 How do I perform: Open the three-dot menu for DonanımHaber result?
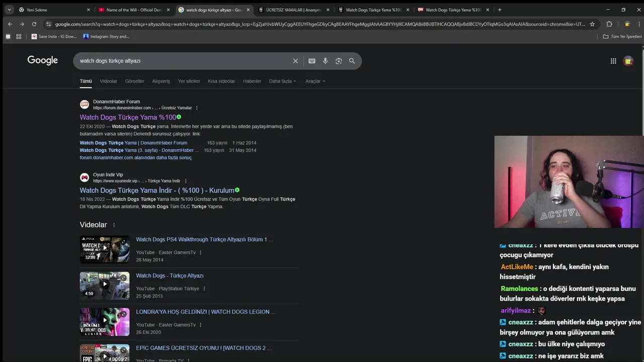[197, 108]
